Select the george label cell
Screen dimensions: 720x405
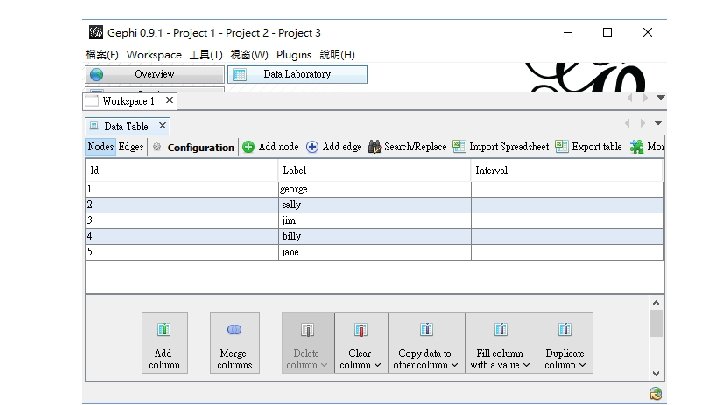375,189
